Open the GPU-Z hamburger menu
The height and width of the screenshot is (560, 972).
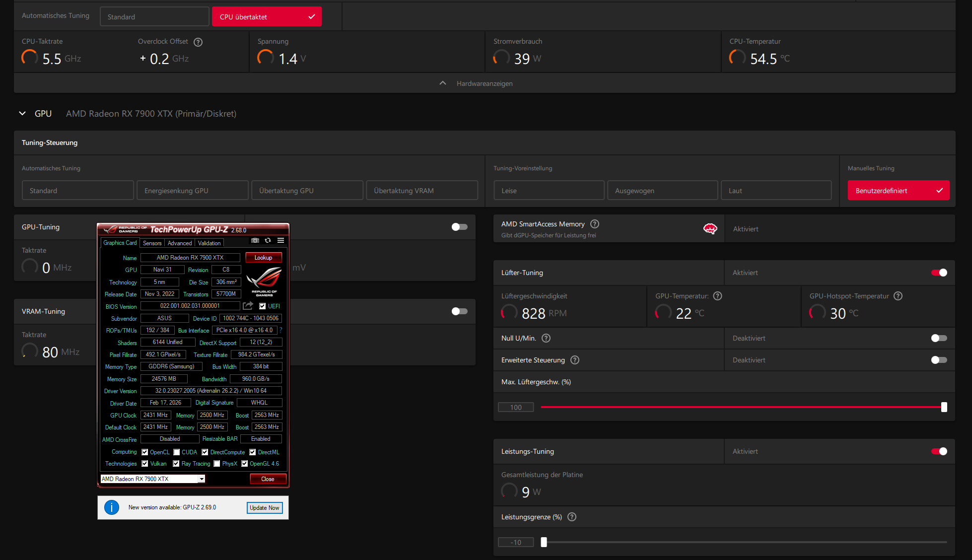click(x=280, y=240)
